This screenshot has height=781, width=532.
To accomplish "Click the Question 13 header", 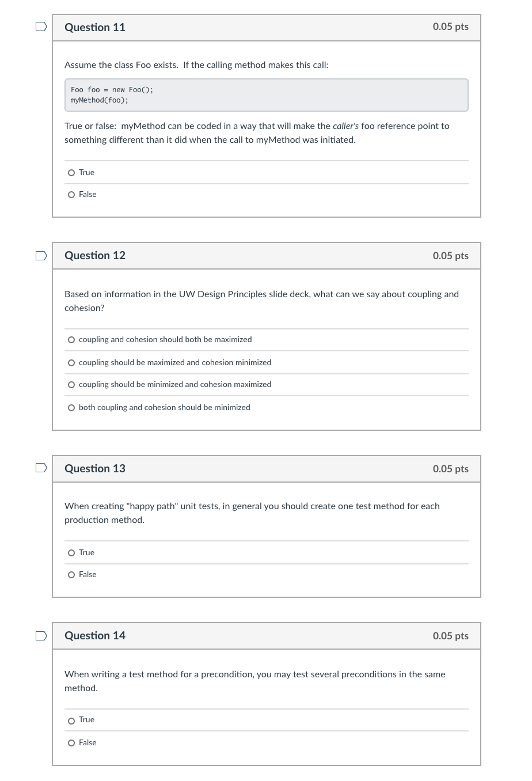I will [94, 468].
